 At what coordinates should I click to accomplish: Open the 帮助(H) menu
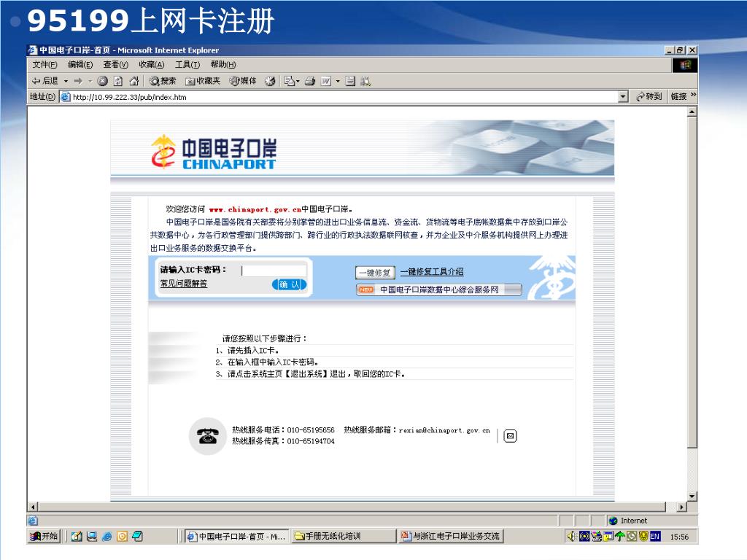click(223, 65)
